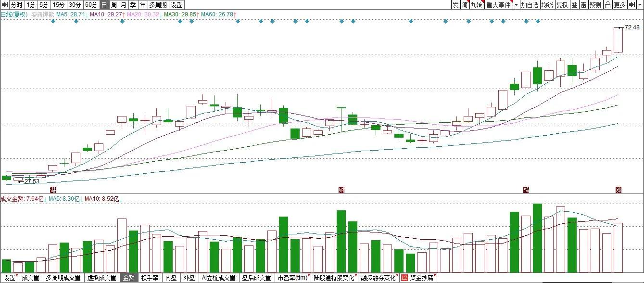This screenshot has height=283, width=644.
Task: Click 加自选 to add to watchlist
Action: tap(530, 5)
